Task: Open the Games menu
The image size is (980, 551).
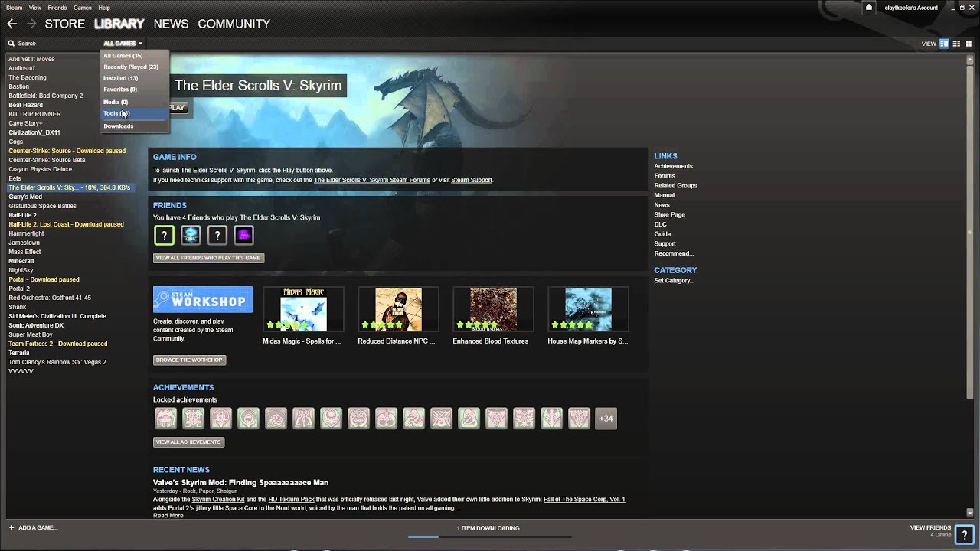Action: pos(82,8)
